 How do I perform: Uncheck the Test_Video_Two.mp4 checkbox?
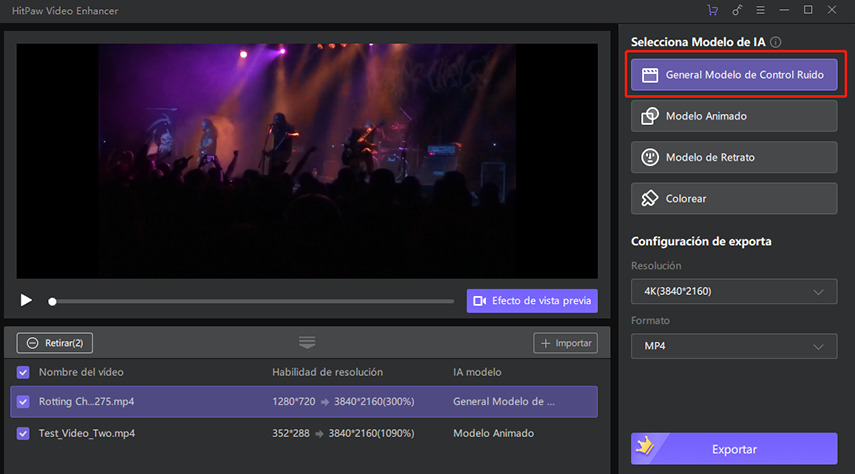24,434
